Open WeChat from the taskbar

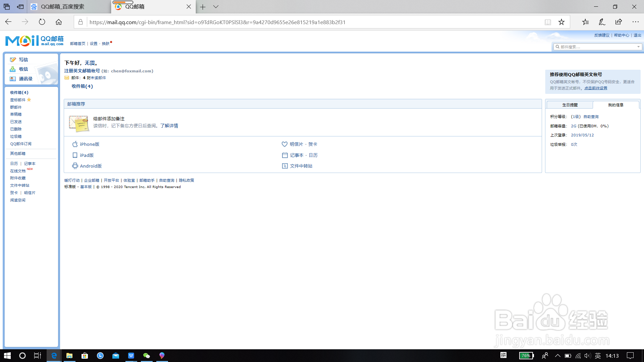(147, 356)
